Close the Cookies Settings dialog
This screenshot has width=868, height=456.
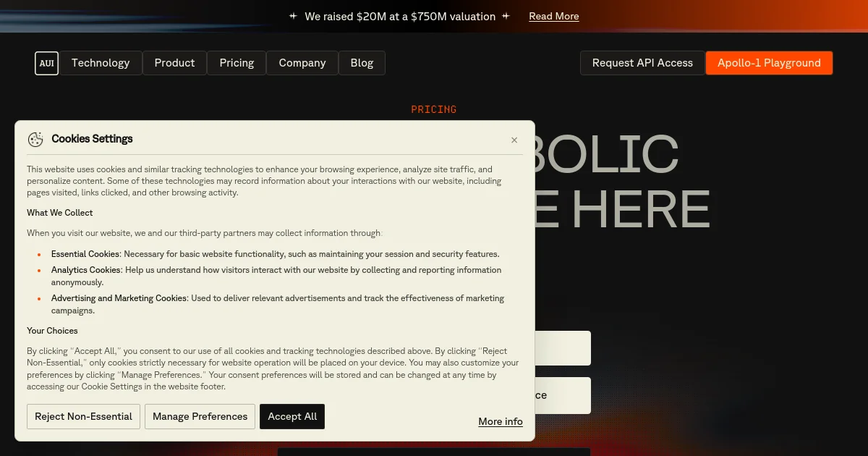click(x=514, y=140)
